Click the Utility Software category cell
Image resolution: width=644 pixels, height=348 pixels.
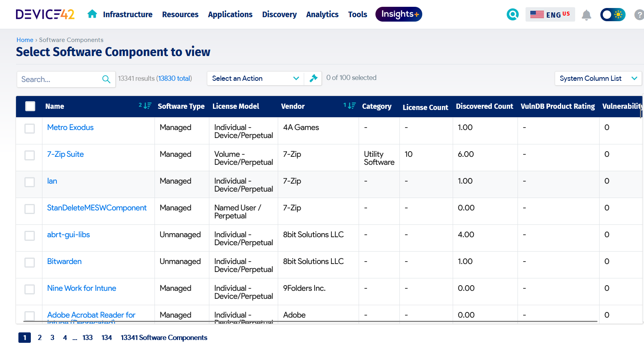coord(379,158)
